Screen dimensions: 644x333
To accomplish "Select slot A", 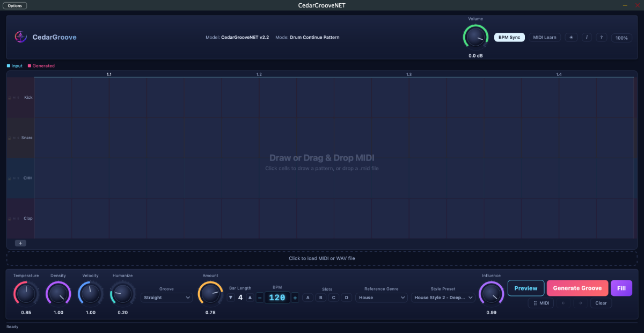I will [308, 298].
